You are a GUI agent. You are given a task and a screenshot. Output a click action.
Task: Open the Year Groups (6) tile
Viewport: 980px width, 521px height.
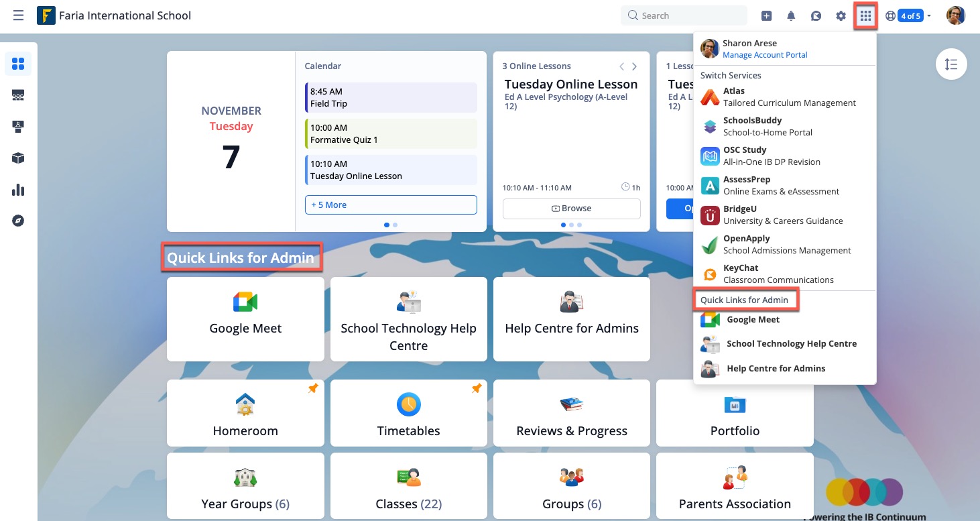pyautogui.click(x=245, y=486)
